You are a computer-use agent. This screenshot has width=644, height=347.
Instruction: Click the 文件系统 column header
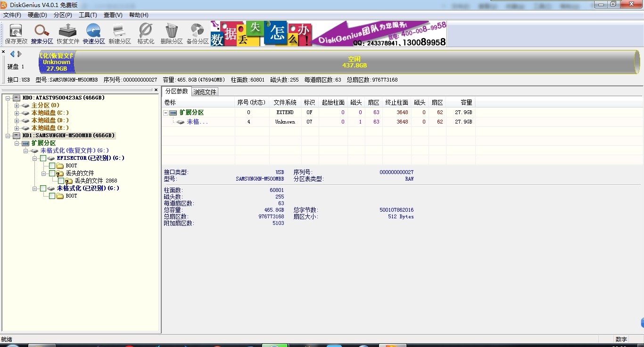click(x=285, y=102)
